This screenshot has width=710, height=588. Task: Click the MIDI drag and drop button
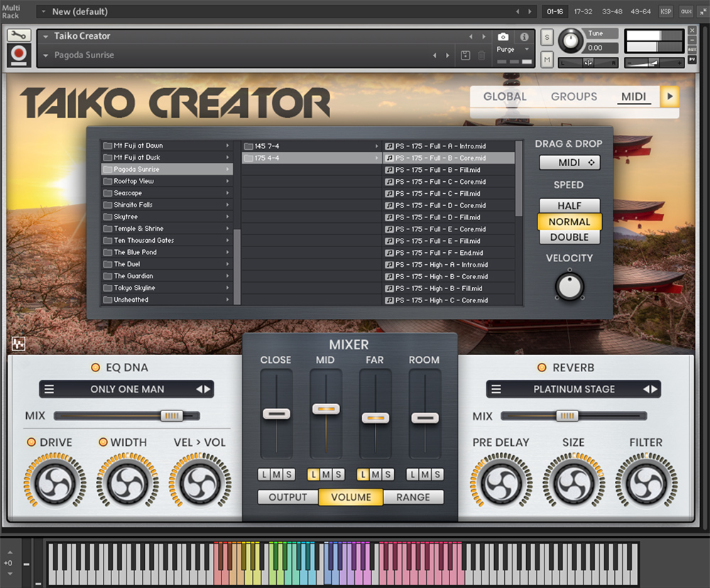tap(569, 162)
